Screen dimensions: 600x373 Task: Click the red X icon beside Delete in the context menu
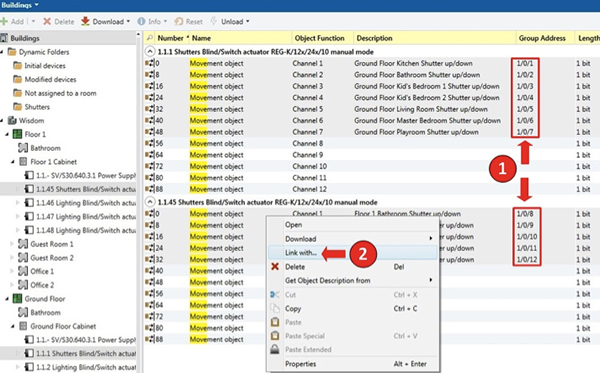275,267
